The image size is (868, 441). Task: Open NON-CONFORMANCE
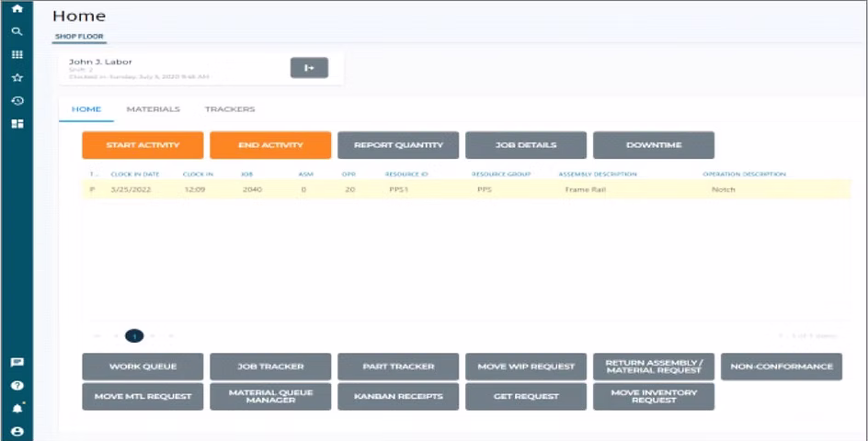(x=782, y=367)
